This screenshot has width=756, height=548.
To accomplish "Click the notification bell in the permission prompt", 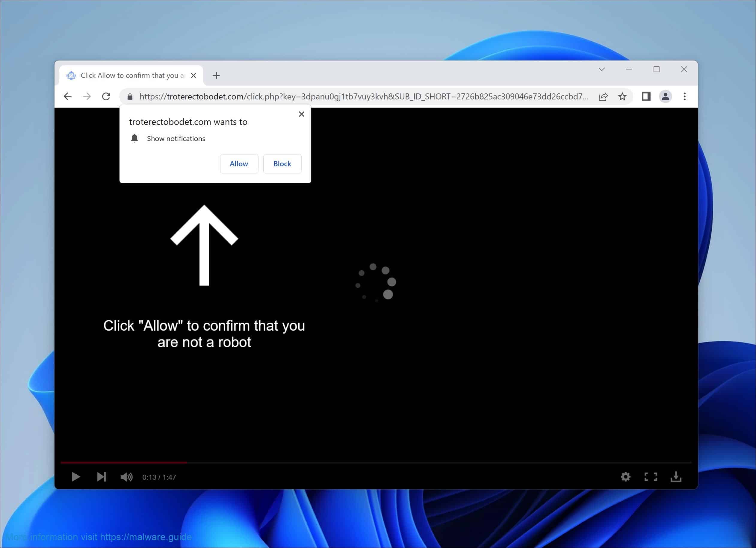I will (x=135, y=138).
